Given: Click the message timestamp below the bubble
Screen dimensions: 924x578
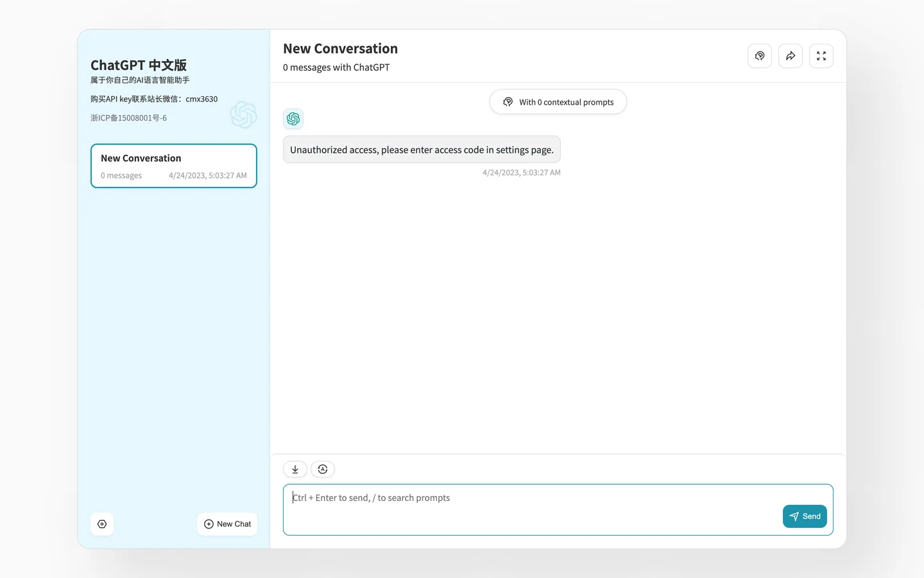Looking at the screenshot, I should (522, 173).
